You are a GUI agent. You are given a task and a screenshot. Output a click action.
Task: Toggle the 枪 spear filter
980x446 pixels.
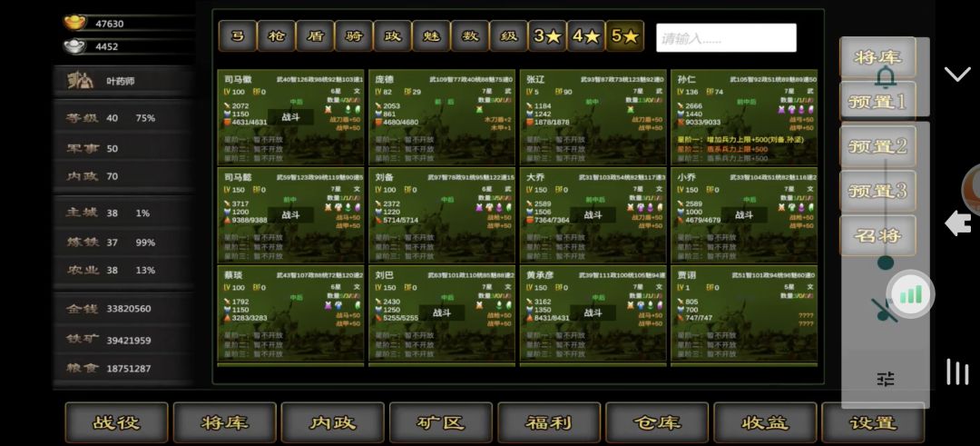[276, 36]
